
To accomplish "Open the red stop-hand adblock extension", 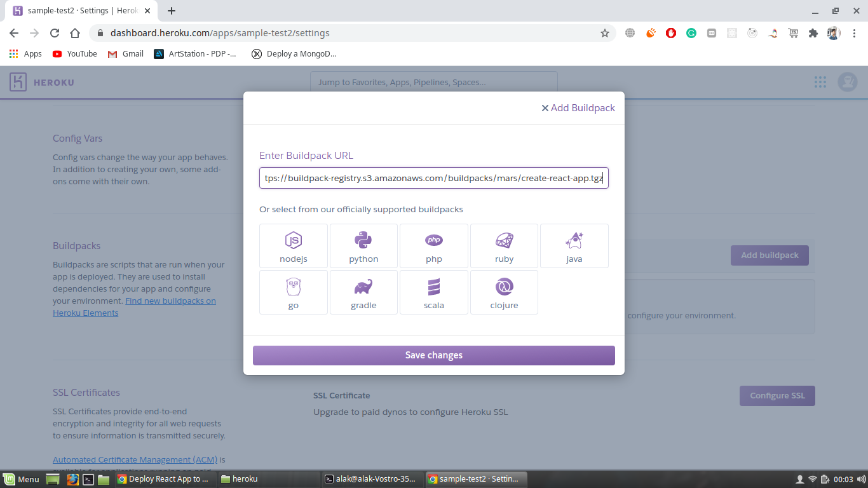I will coord(671,33).
